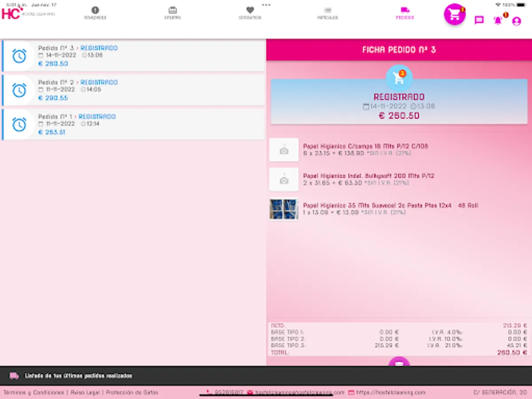This screenshot has width=532, height=399.
Task: Click the image placeholder for Papel Higienico C/camps
Action: coord(284,150)
